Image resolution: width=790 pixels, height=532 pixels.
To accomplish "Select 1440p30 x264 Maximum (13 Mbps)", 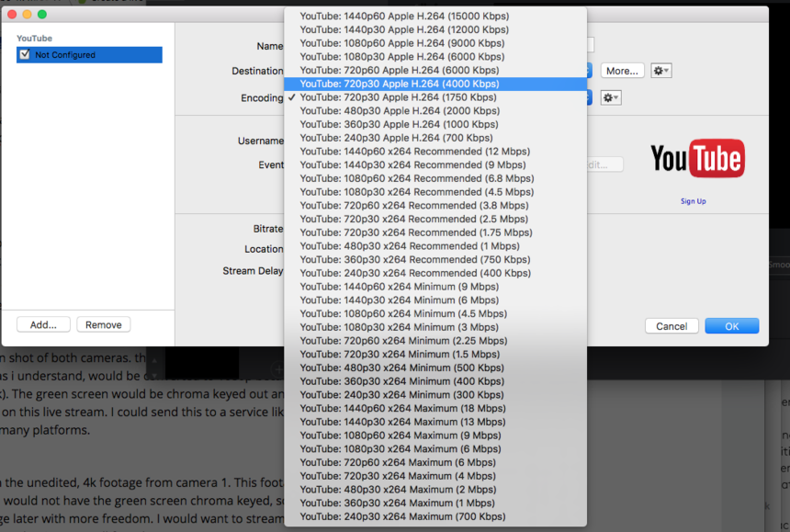I will tap(435, 422).
